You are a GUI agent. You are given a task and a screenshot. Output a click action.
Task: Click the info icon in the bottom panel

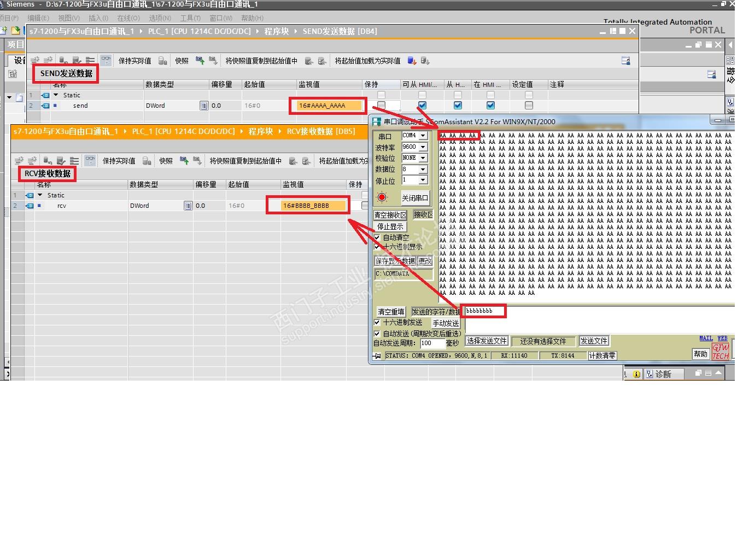pos(636,374)
